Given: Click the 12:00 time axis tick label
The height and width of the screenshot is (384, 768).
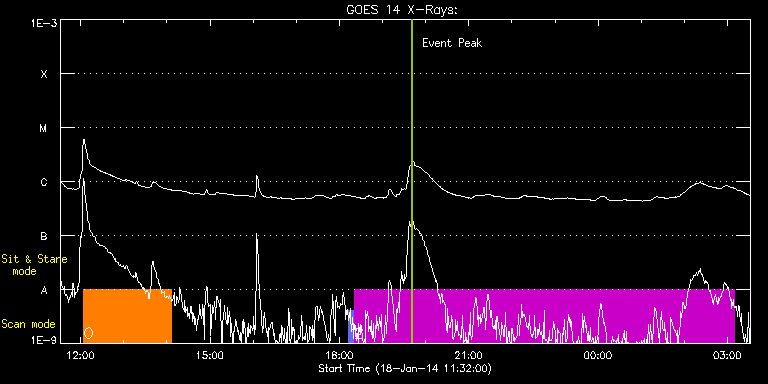Looking at the screenshot, I should coord(81,355).
